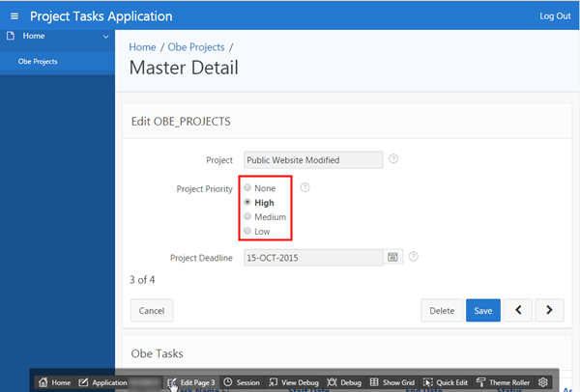Collapse the Home sidebar menu
Screen dimensions: 580x392
(x=105, y=37)
